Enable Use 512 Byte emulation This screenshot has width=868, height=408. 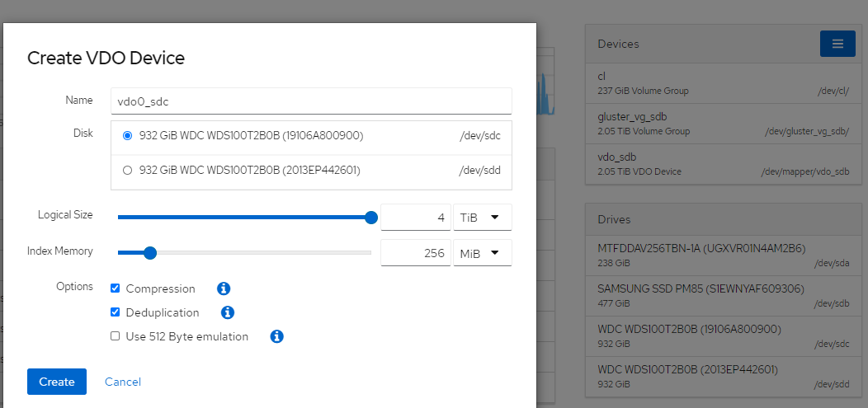coord(116,336)
